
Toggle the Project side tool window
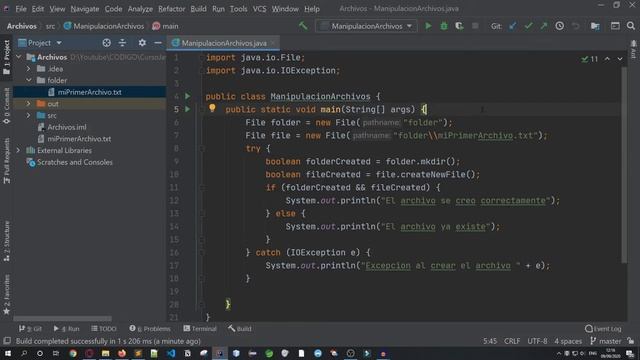pos(7,57)
